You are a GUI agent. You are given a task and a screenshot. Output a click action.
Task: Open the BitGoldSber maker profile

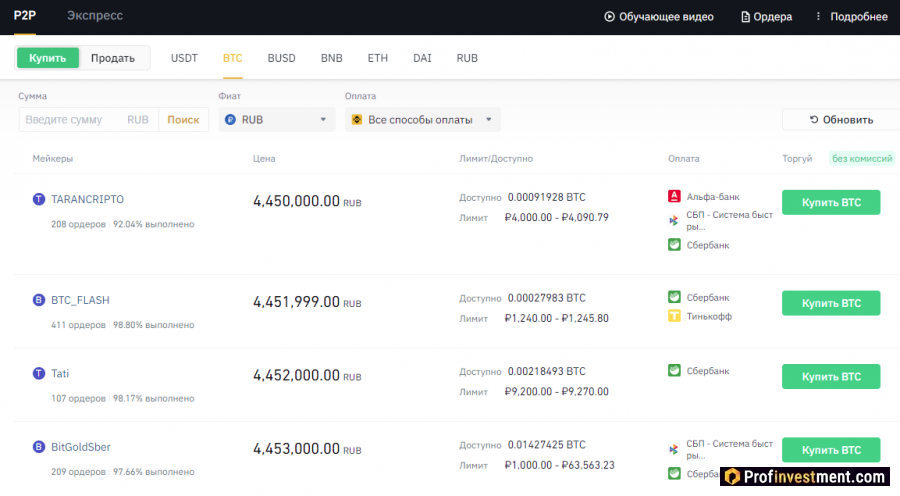(x=80, y=447)
